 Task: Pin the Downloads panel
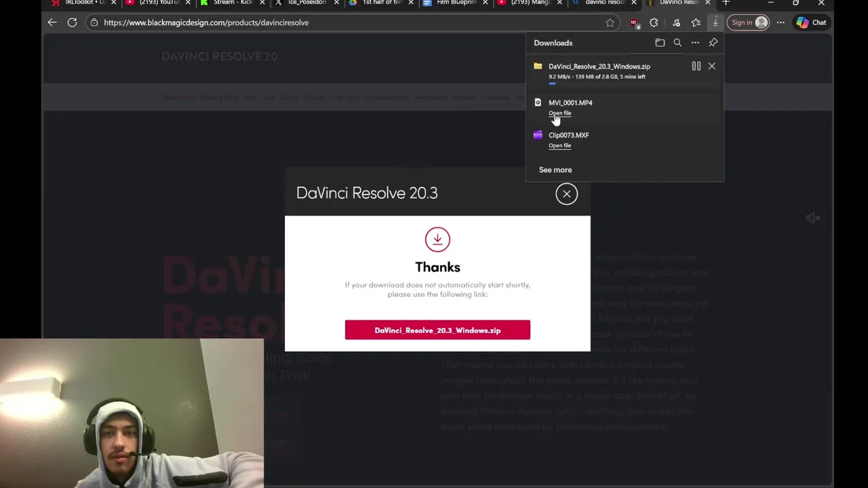coord(713,43)
